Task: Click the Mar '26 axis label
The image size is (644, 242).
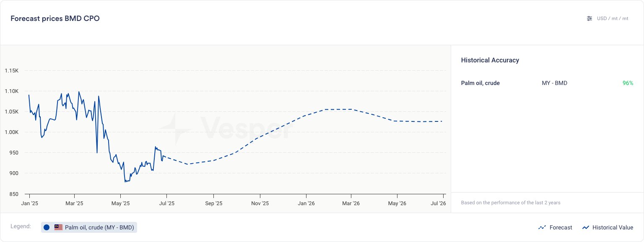Action: pos(351,203)
